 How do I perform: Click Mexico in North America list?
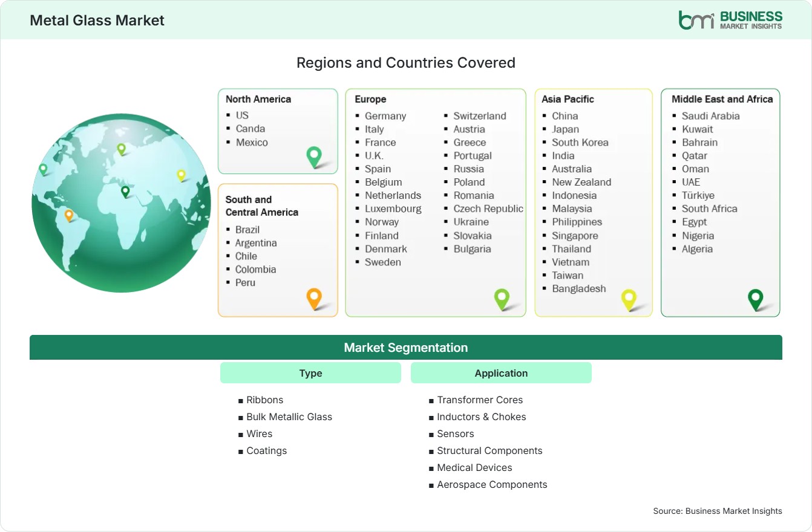pyautogui.click(x=252, y=142)
